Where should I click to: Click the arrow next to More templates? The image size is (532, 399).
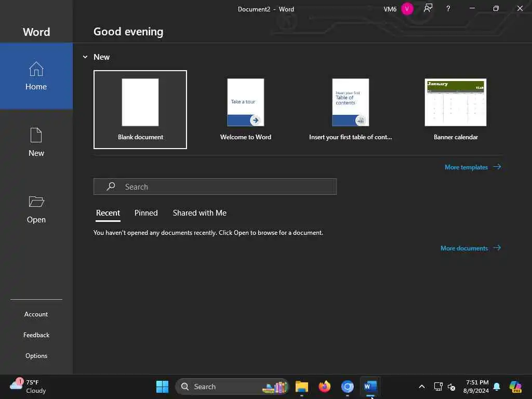coord(497,167)
